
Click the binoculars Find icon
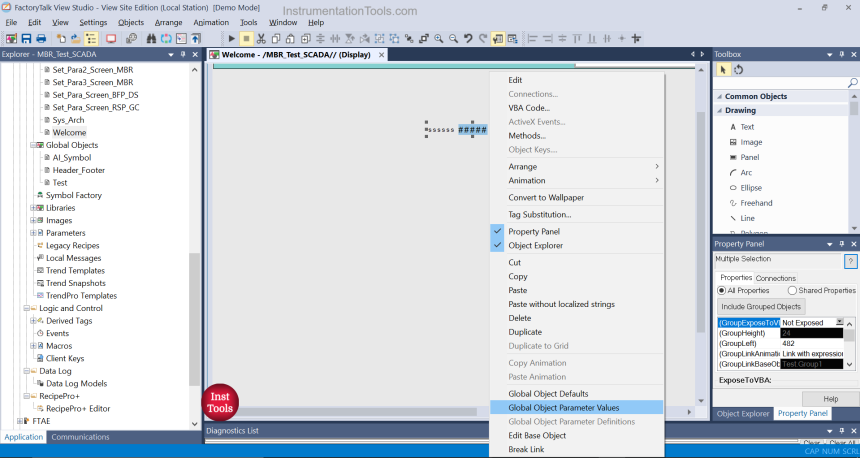(152, 38)
